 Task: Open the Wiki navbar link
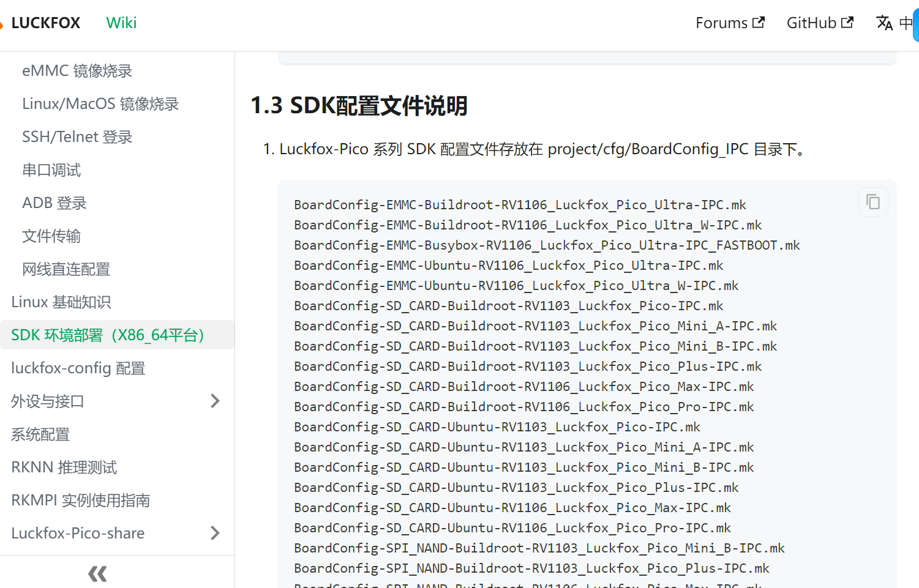tap(121, 23)
